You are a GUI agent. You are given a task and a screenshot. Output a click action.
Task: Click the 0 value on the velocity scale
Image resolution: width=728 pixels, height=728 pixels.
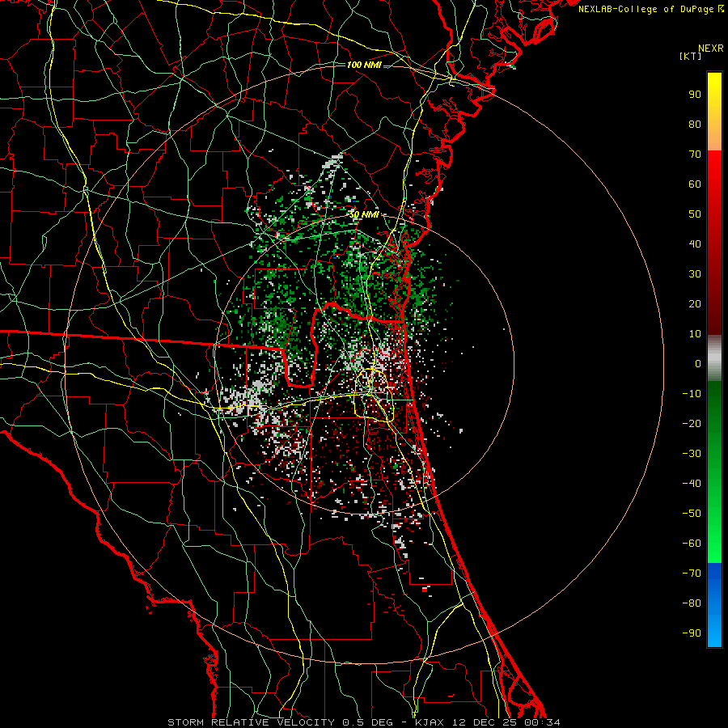pos(698,364)
